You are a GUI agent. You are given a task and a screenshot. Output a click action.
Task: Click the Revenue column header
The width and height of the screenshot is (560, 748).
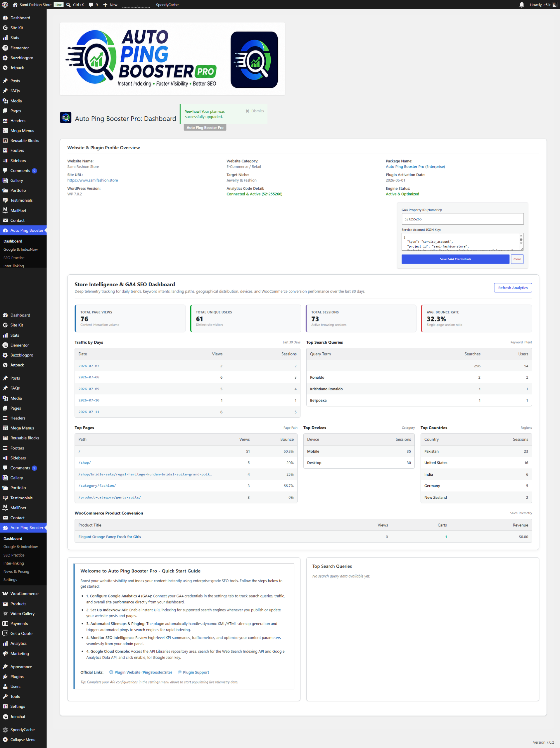[520, 525]
